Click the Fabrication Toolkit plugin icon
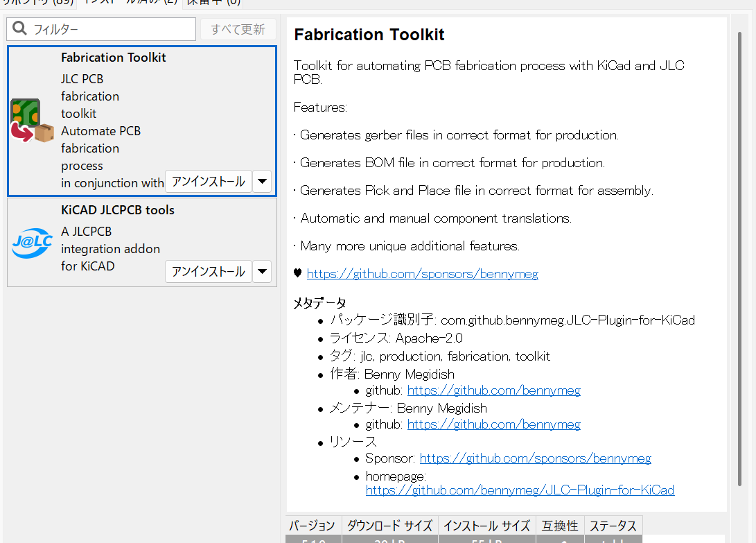This screenshot has height=543, width=756. coord(32,121)
